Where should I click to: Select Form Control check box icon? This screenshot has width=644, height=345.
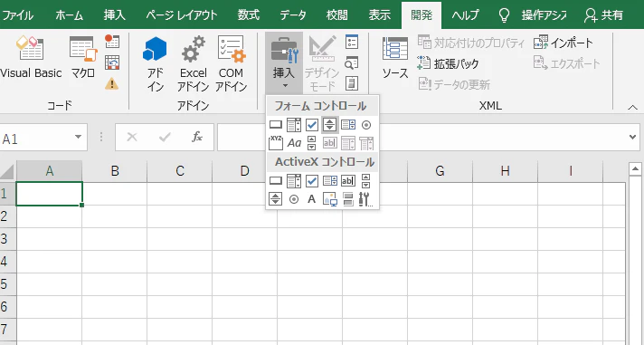click(x=312, y=125)
